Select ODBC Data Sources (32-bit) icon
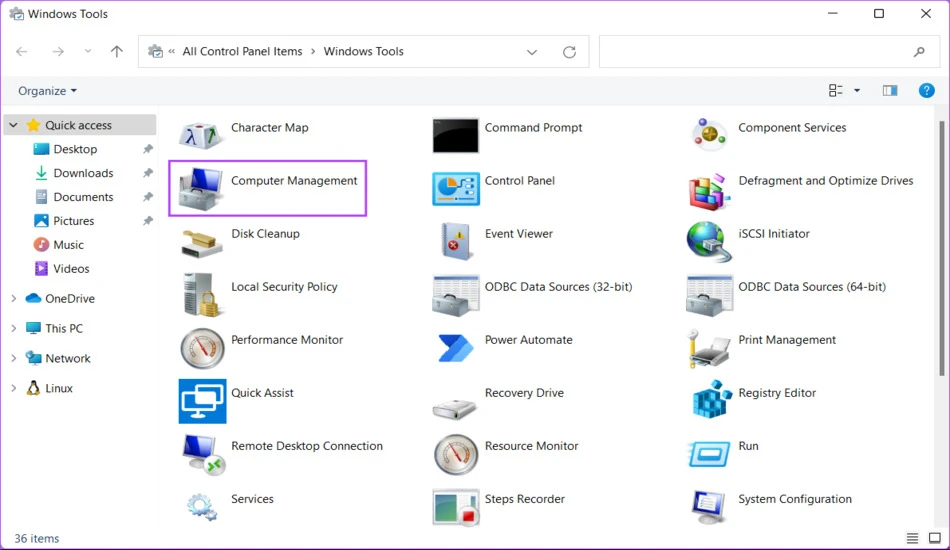950x550 pixels. click(x=456, y=296)
